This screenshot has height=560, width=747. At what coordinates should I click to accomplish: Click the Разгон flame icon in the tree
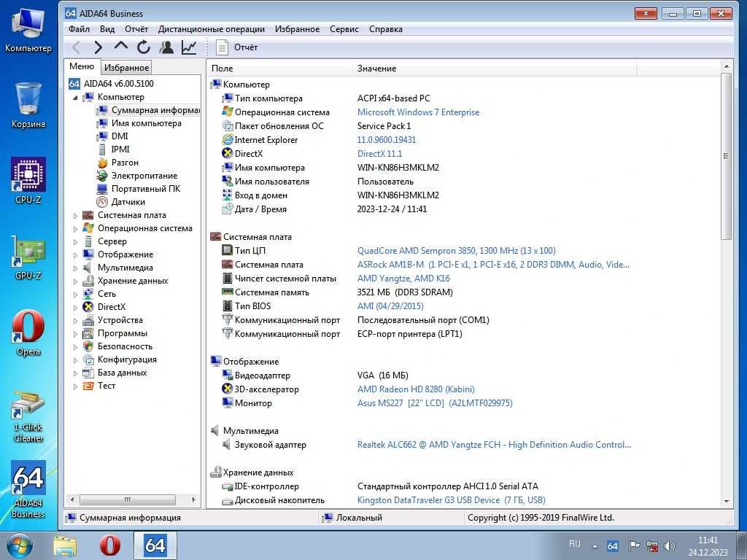[x=102, y=163]
